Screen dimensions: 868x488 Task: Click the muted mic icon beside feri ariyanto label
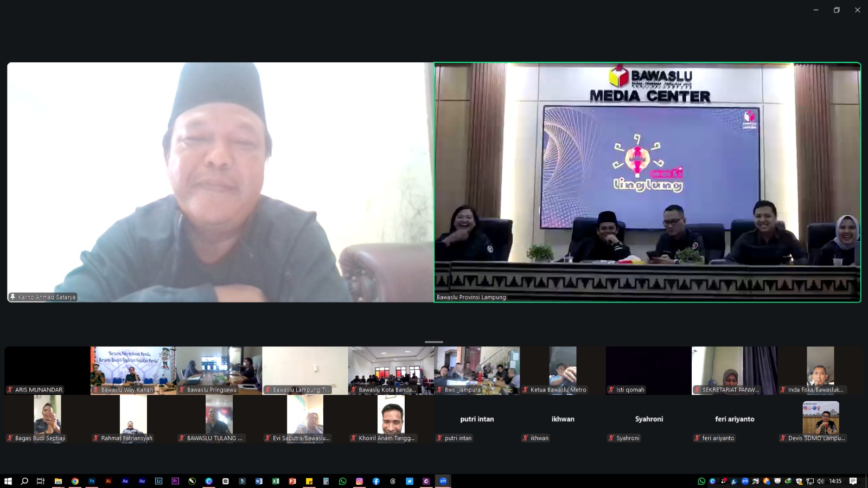(x=697, y=438)
